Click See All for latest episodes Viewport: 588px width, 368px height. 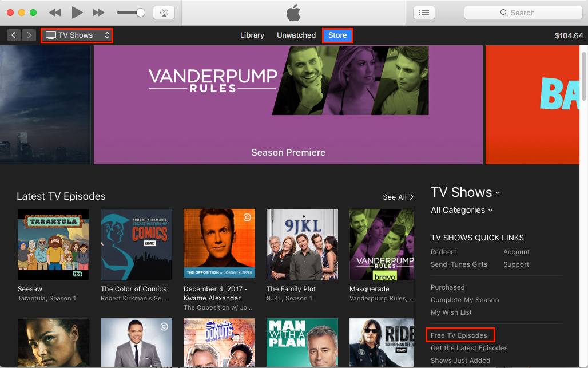[x=398, y=197]
